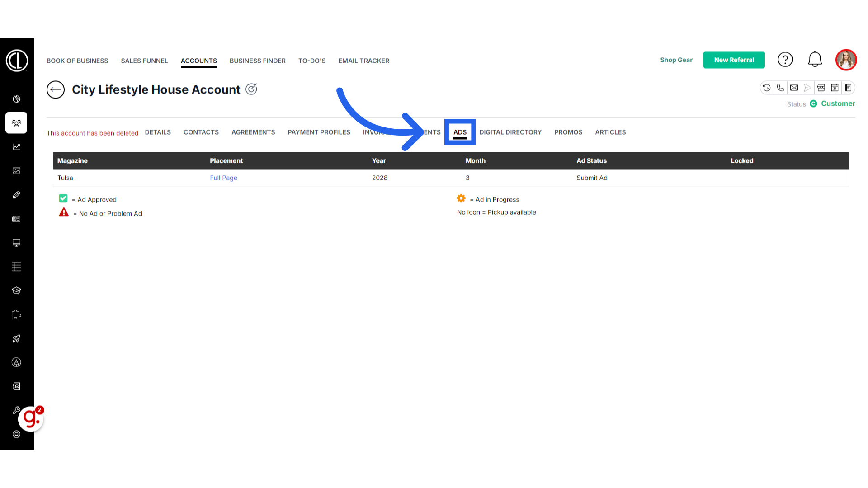The width and height of the screenshot is (868, 488).
Task: Go back using the circled arrow
Action: point(56,89)
